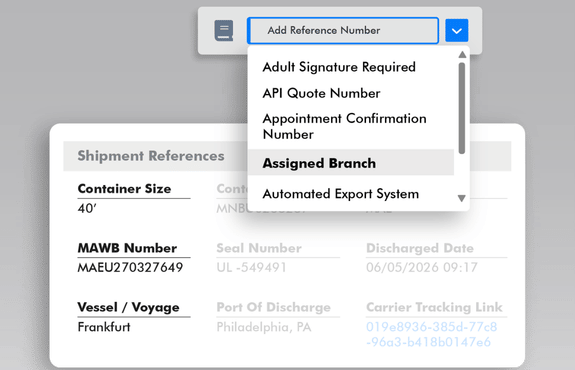Click the dropdown list scroll-up arrow
This screenshot has width=575, height=370.
[462, 55]
